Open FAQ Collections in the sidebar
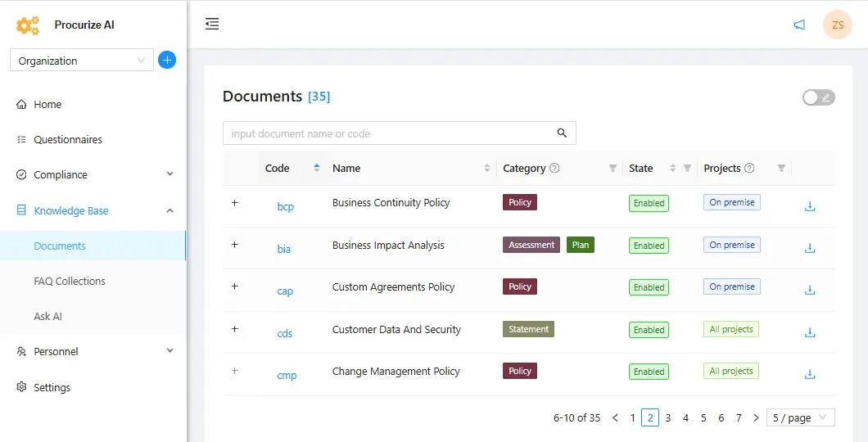The height and width of the screenshot is (442, 868). [x=70, y=281]
